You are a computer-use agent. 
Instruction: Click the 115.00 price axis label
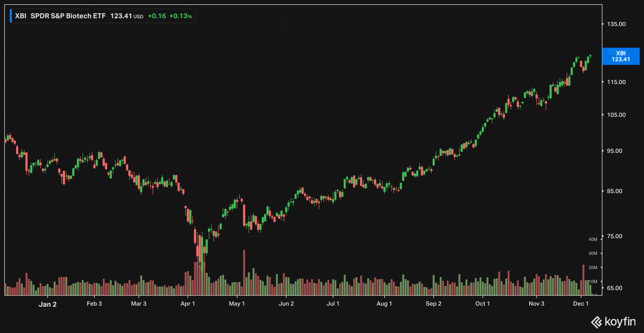point(616,82)
